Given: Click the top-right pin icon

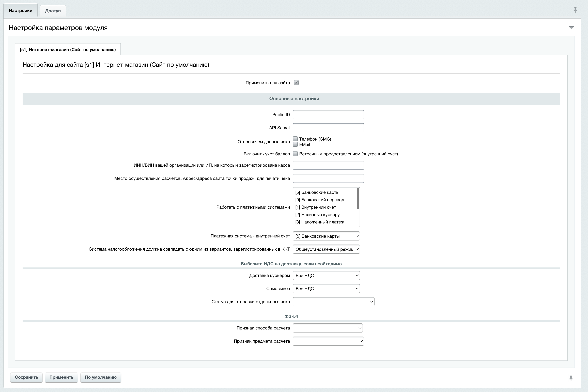Looking at the screenshot, I should [575, 10].
